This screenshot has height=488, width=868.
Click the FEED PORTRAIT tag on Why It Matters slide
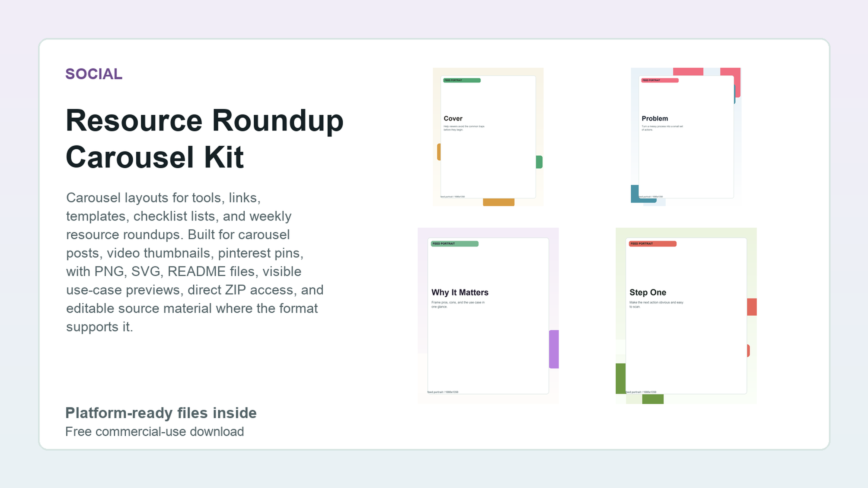click(455, 243)
